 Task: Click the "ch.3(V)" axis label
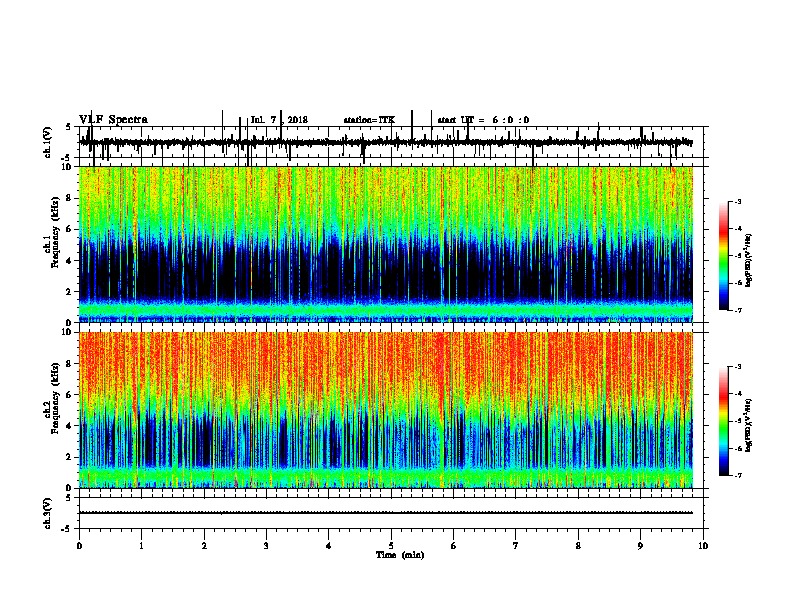pos(48,513)
